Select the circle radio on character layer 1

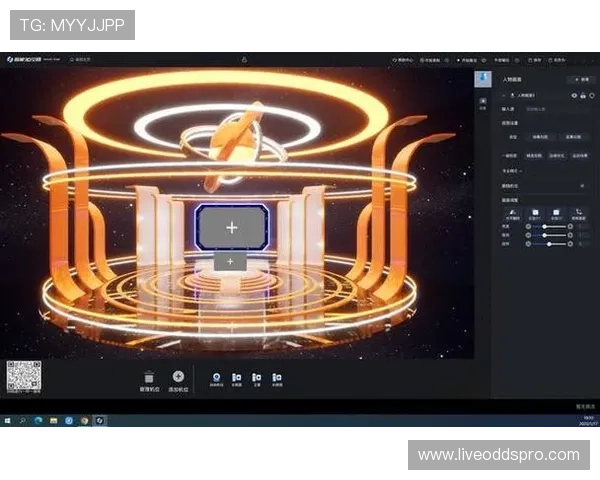pyautogui.click(x=592, y=95)
